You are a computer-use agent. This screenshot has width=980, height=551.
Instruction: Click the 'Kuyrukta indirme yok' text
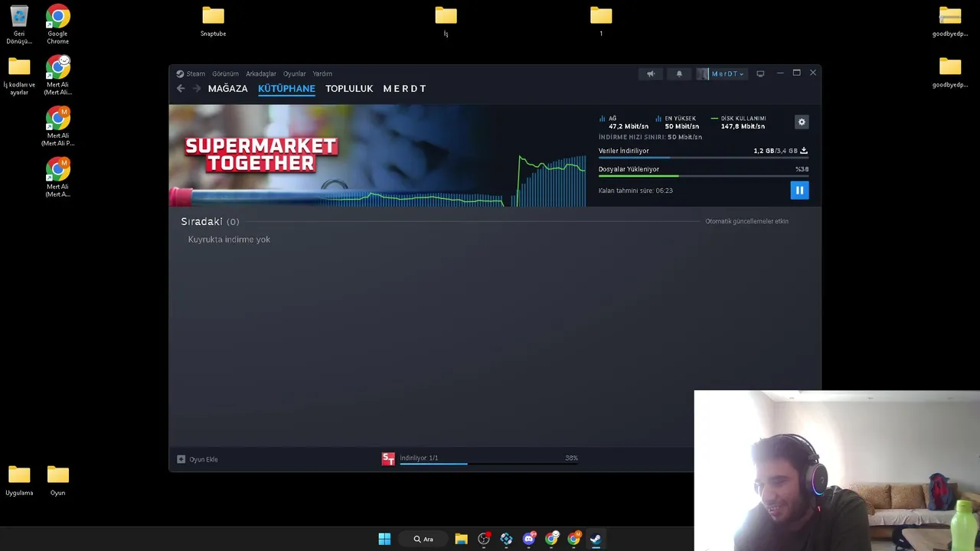click(229, 240)
